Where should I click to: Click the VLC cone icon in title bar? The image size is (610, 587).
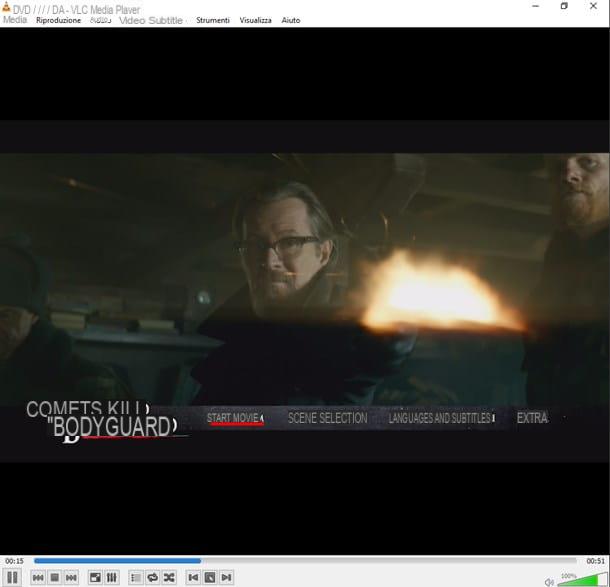tap(6, 7)
